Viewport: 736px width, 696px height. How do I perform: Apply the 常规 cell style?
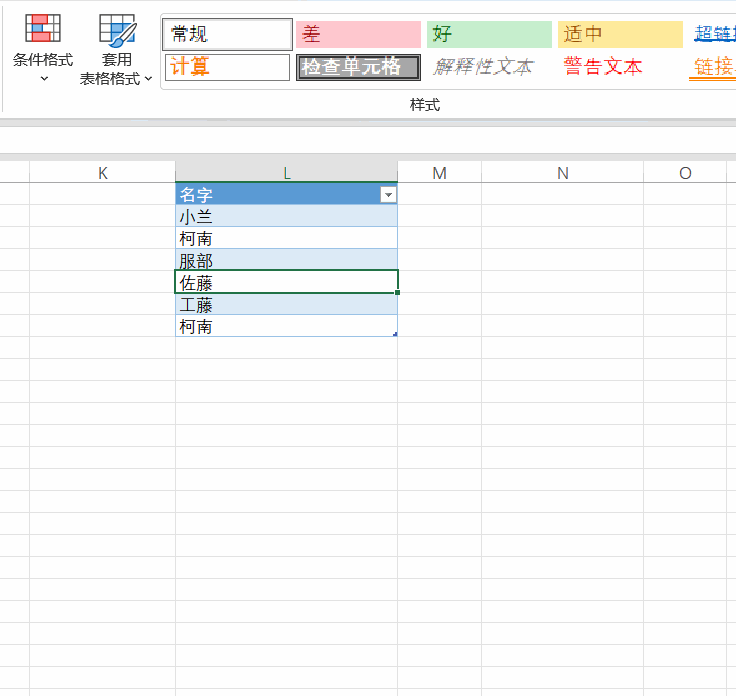(227, 35)
